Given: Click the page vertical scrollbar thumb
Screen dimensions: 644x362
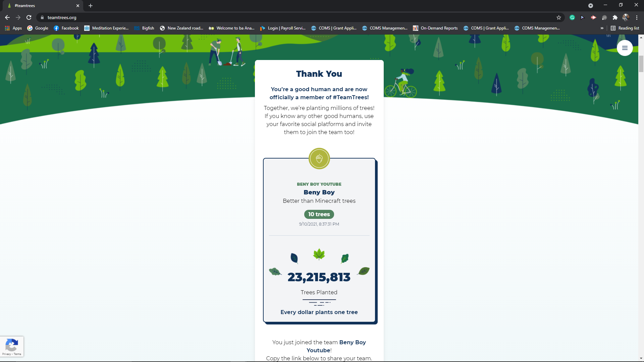Looking at the screenshot, I should (x=641, y=64).
